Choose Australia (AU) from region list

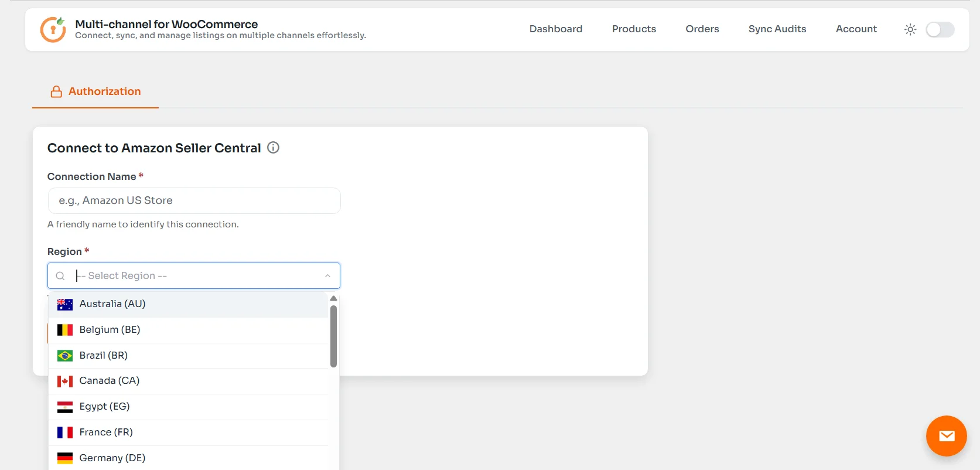pyautogui.click(x=188, y=304)
